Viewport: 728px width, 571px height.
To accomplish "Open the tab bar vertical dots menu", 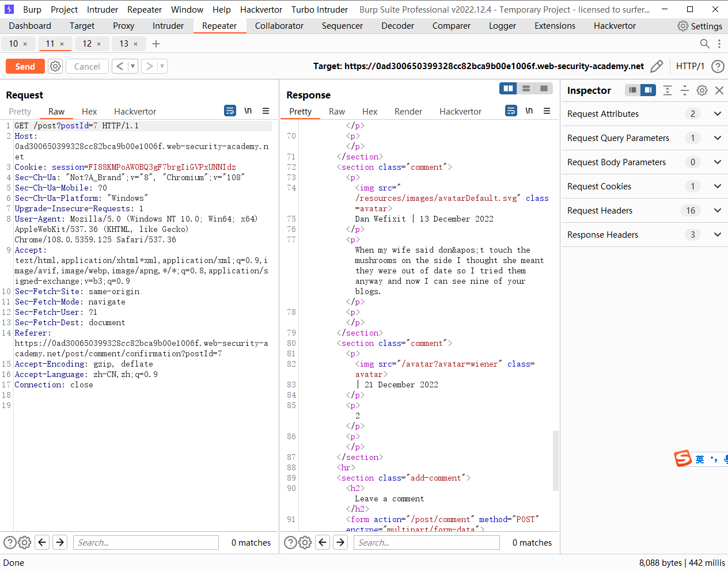I will 719,44.
